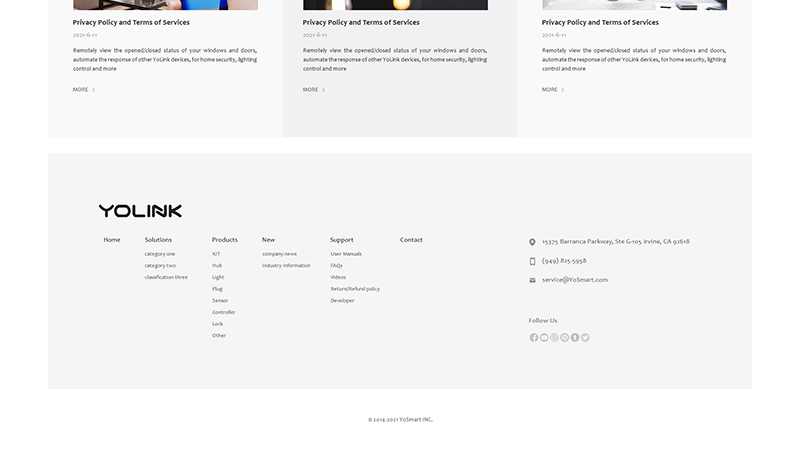The image size is (800, 450).
Task: Click the 'Follow Us' heading
Action: pos(543,320)
